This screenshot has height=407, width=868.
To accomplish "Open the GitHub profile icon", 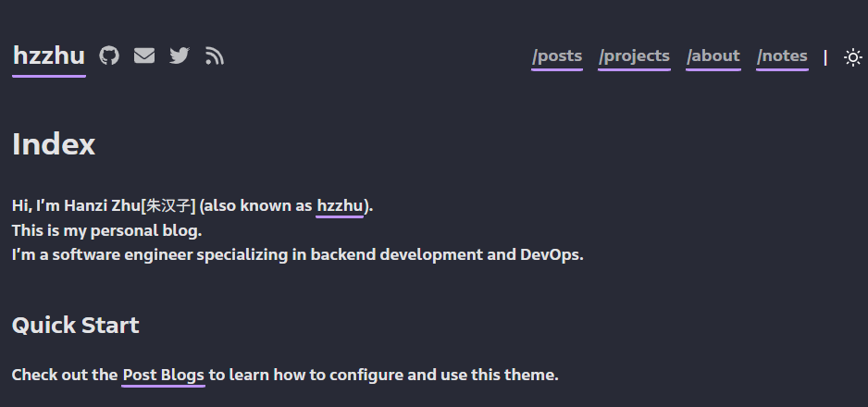I will click(x=109, y=56).
